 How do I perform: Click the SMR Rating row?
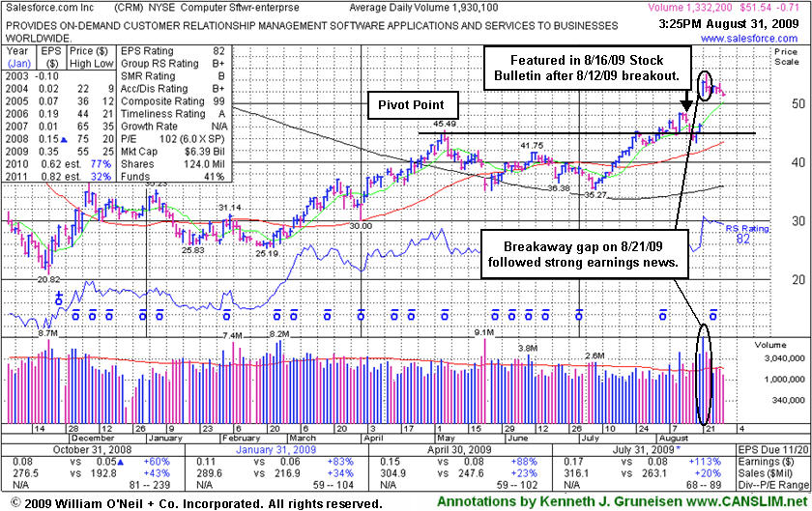click(x=173, y=76)
